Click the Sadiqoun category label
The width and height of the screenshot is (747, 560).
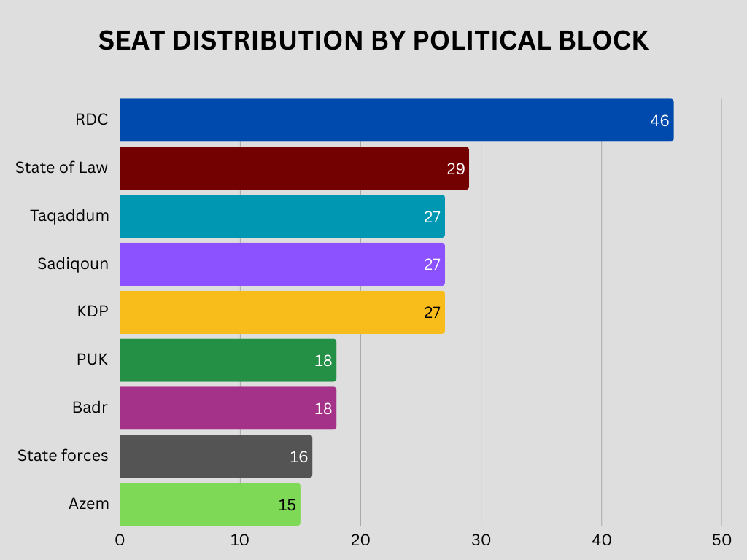[x=73, y=264]
